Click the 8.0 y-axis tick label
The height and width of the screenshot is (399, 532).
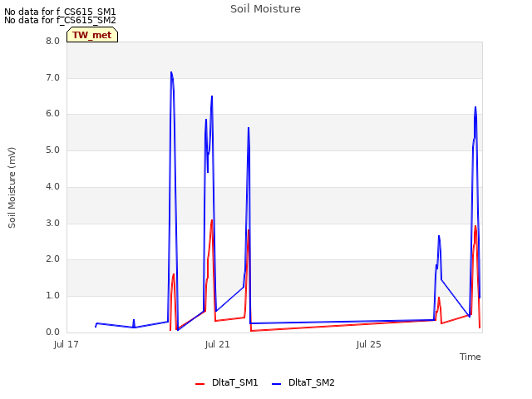click(x=52, y=41)
